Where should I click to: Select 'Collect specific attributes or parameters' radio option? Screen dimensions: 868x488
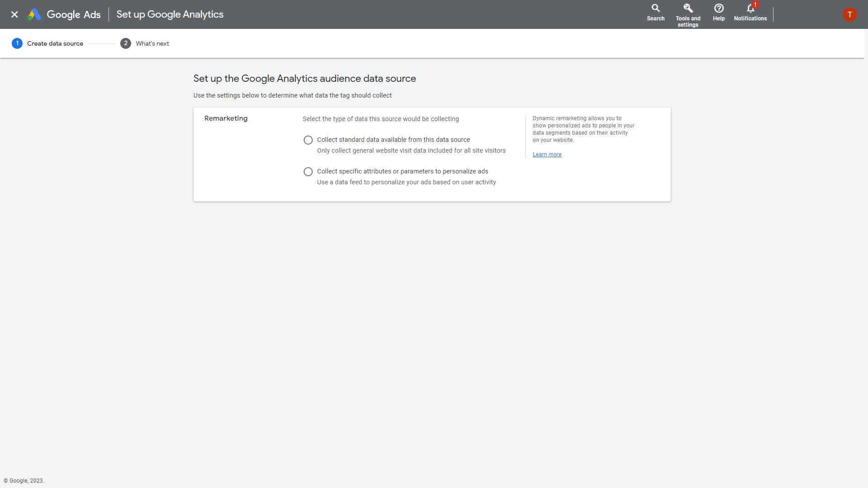[308, 172]
